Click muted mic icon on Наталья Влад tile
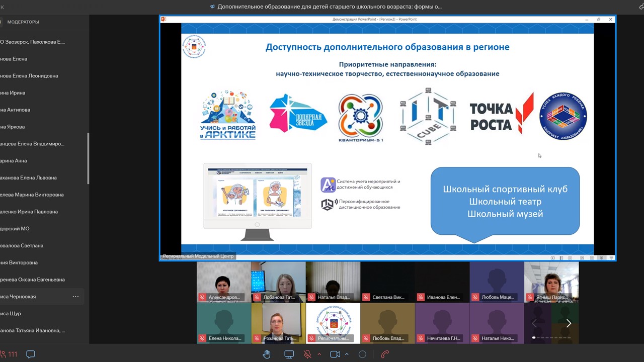 click(x=311, y=297)
